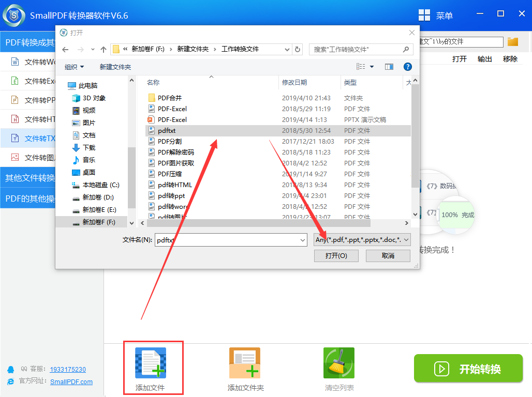Screen dimensions: 532x397
Task: Select drive E (E:) in tree
Action: click(94, 209)
